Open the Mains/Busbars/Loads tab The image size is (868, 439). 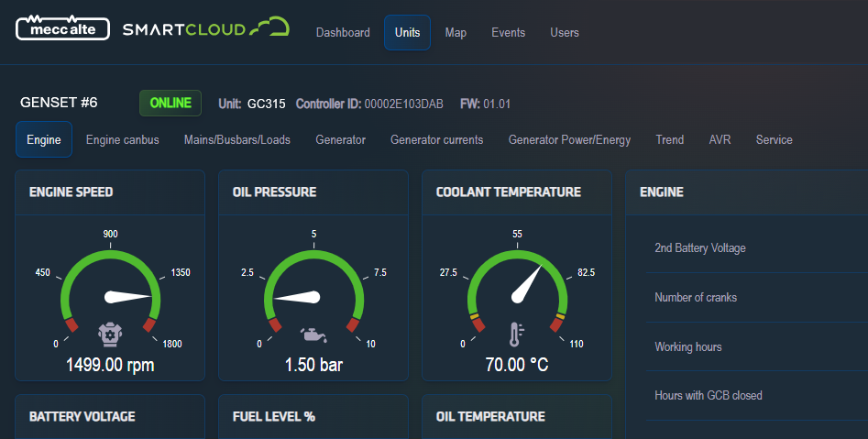pyautogui.click(x=236, y=139)
